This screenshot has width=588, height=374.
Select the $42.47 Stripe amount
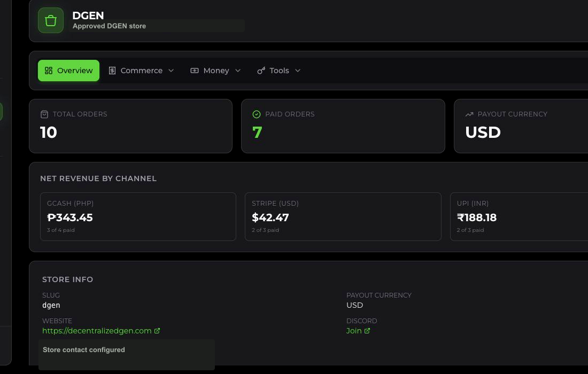pyautogui.click(x=270, y=217)
